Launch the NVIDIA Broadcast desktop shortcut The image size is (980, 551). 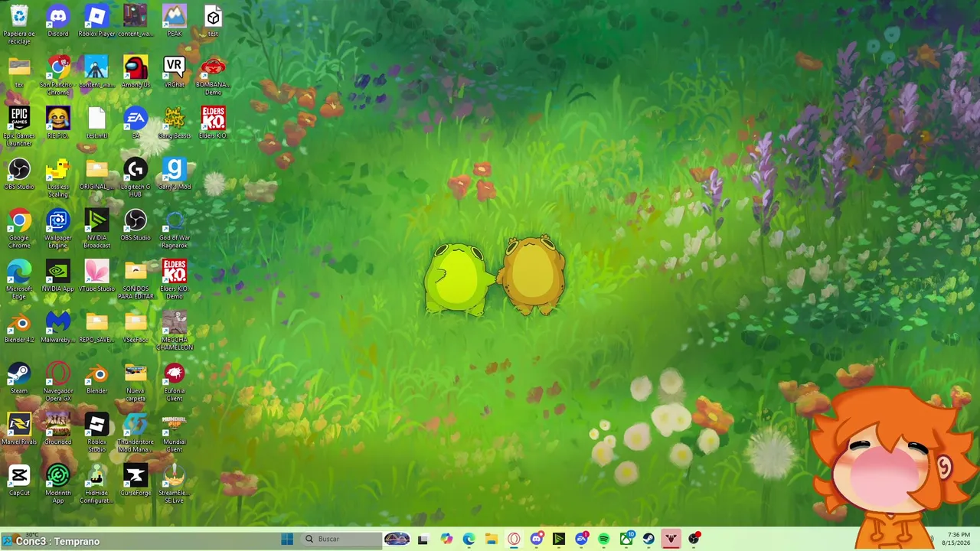point(96,229)
